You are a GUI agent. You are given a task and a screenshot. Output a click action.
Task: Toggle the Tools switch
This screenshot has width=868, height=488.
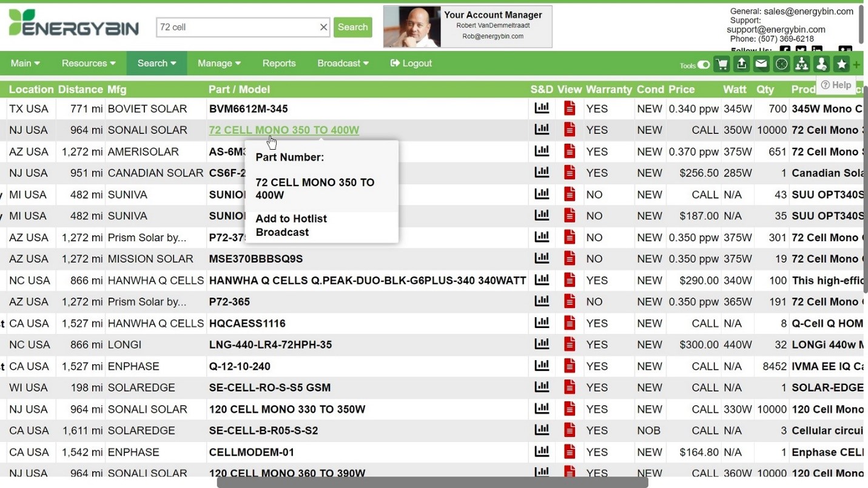click(703, 65)
